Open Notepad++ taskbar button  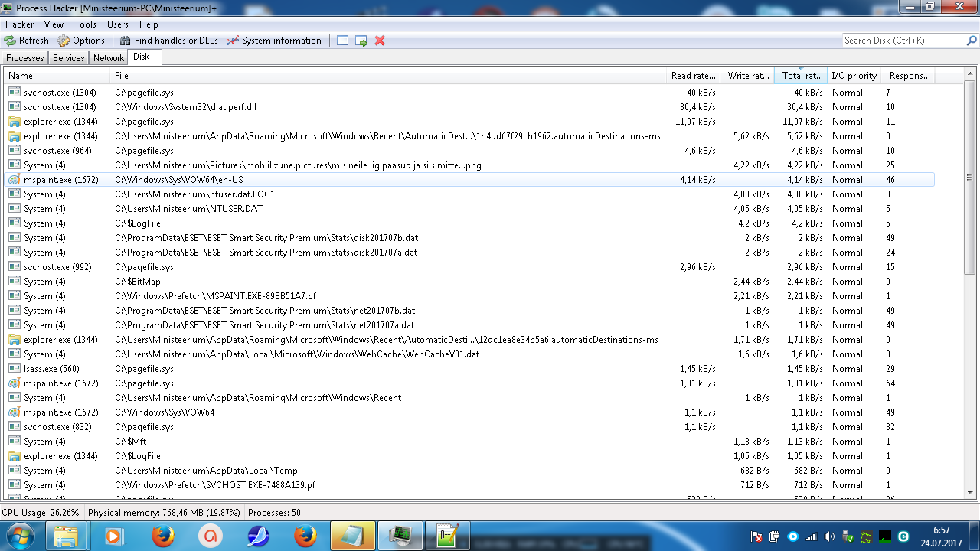tap(447, 536)
